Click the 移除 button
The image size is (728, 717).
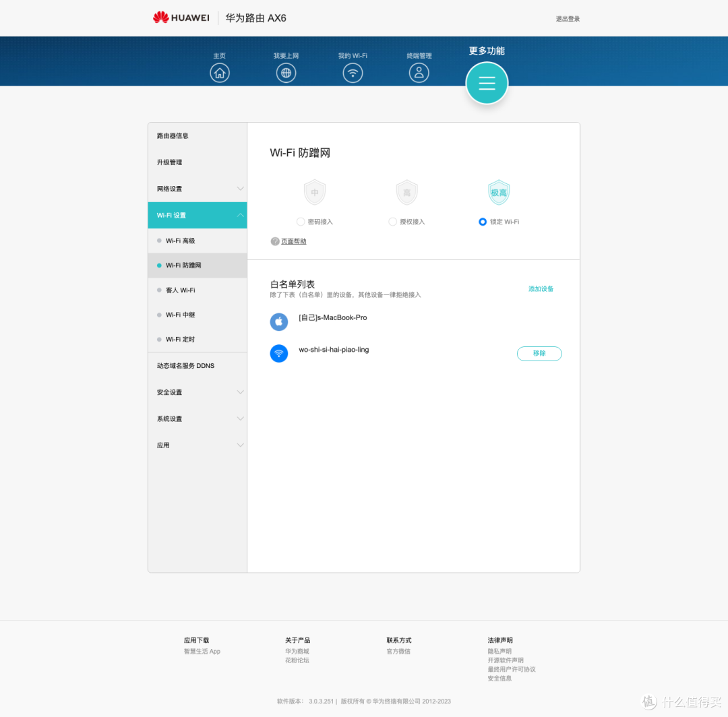click(x=539, y=354)
